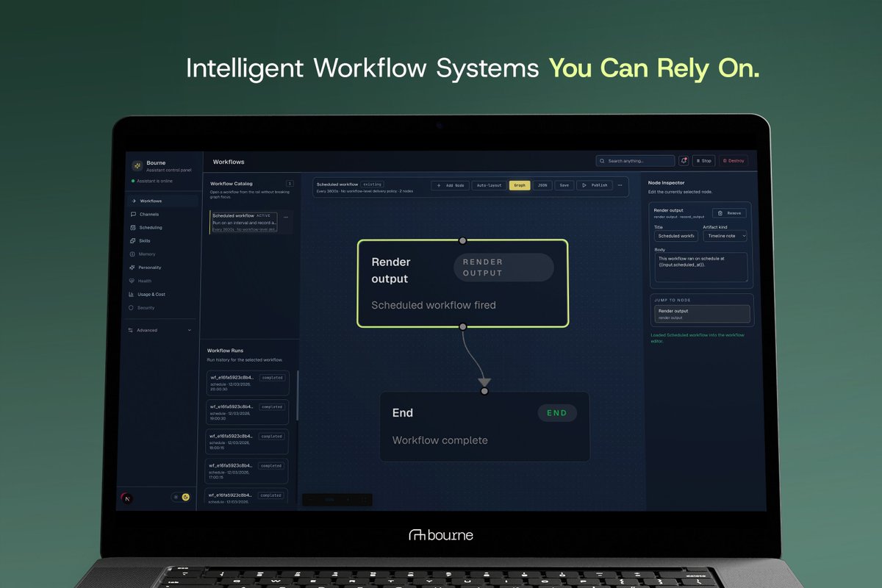Image resolution: width=882 pixels, height=588 pixels.
Task: Open the Scheduled workflow card ellipsis menu
Action: pyautogui.click(x=286, y=217)
